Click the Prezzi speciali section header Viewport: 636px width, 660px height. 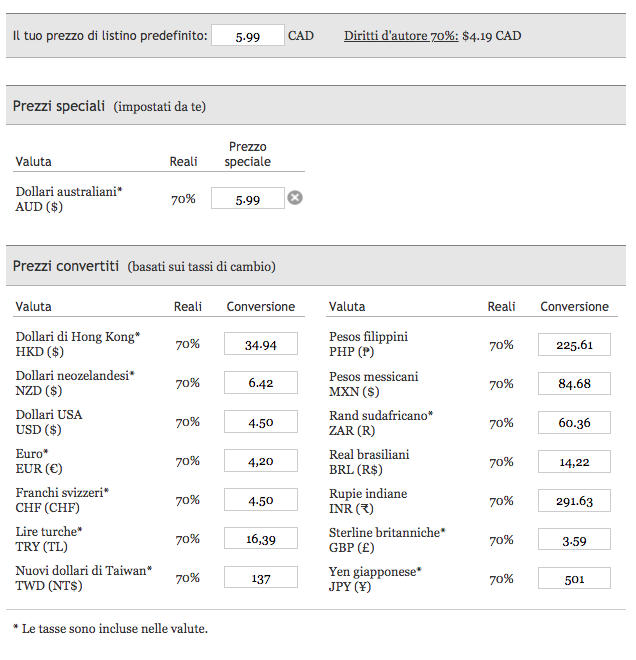pyautogui.click(x=59, y=106)
